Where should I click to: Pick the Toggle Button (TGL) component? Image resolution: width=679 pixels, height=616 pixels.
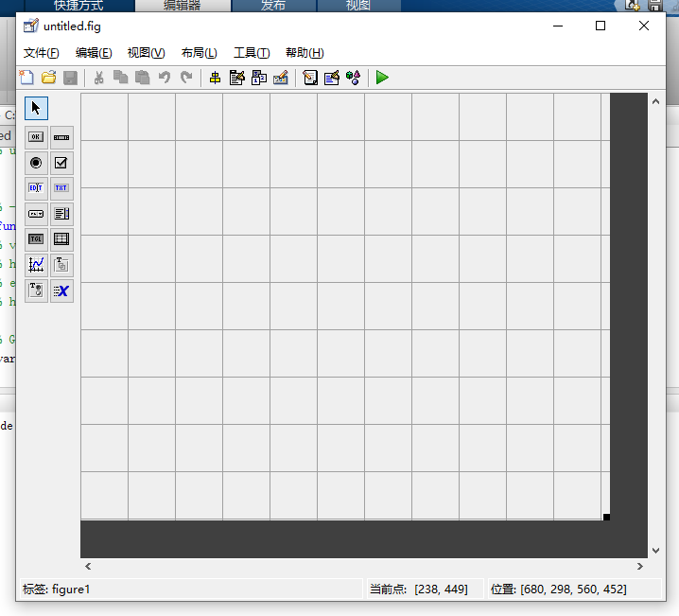click(x=36, y=239)
